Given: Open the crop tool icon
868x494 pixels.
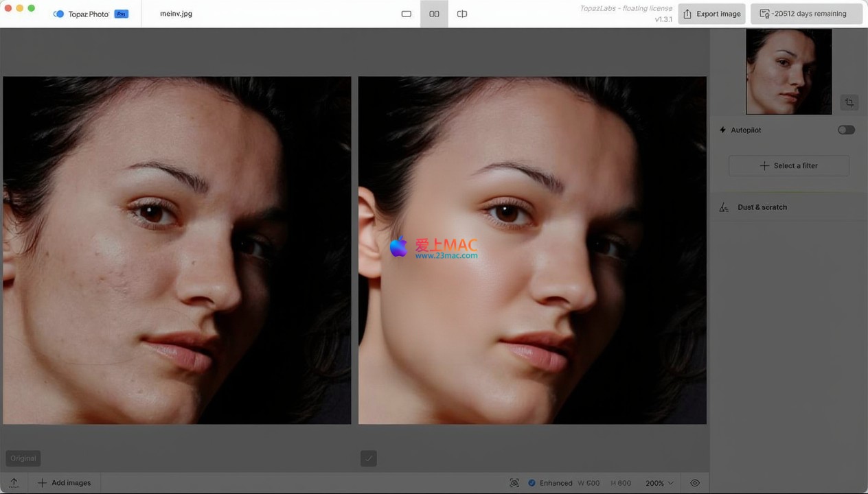Looking at the screenshot, I should click(x=849, y=103).
